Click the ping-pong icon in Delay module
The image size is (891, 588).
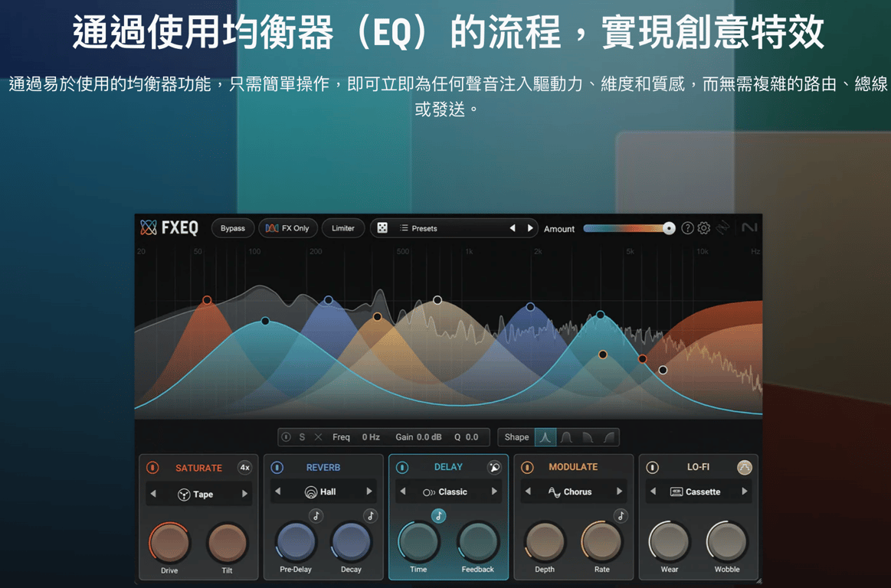tap(494, 467)
